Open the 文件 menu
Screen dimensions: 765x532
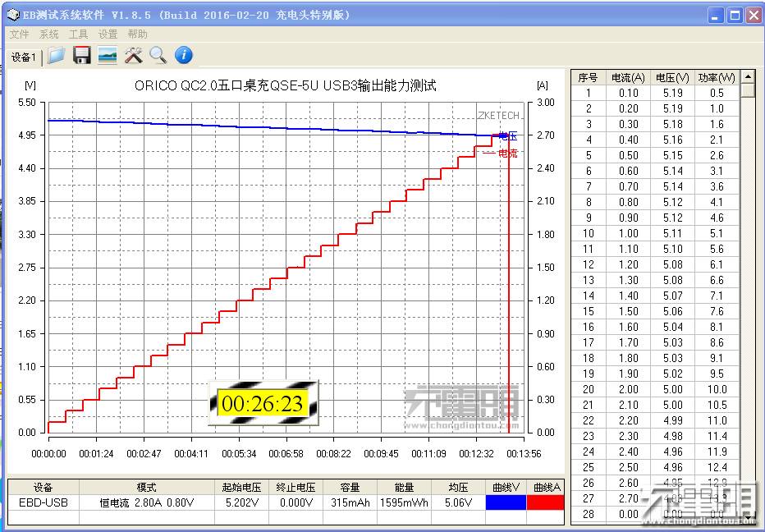(x=20, y=34)
